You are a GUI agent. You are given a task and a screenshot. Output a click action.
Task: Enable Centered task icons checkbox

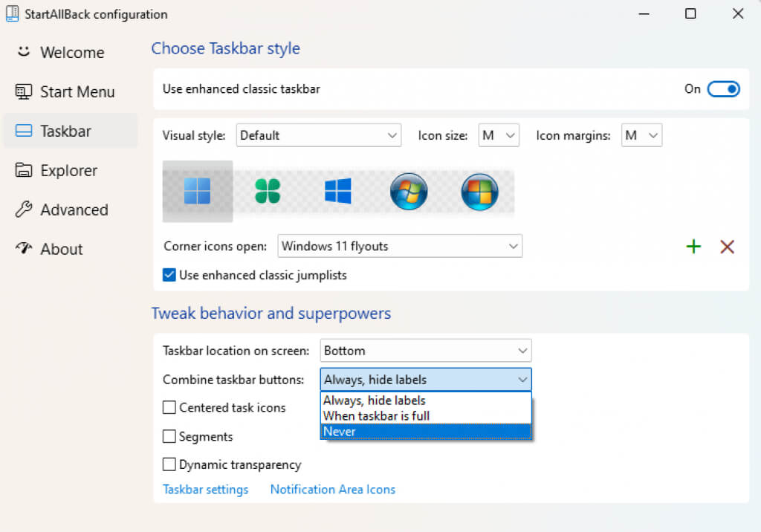pos(169,407)
